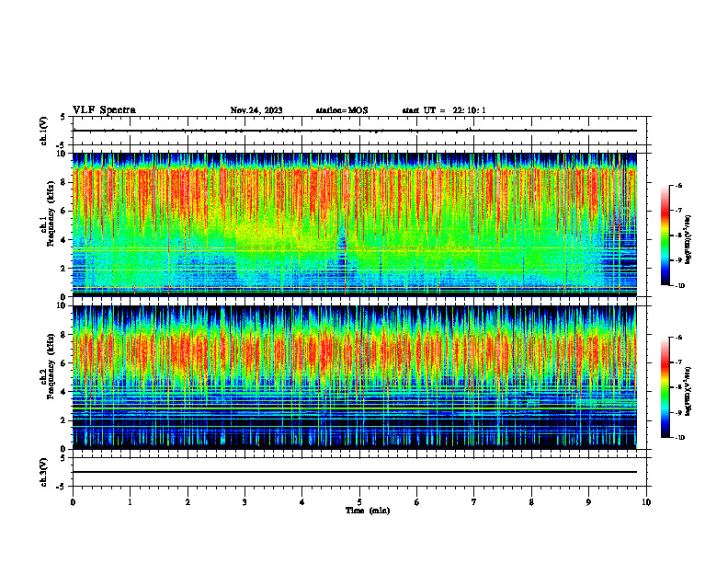Click the "start UT = 22:10:1" text

point(444,110)
